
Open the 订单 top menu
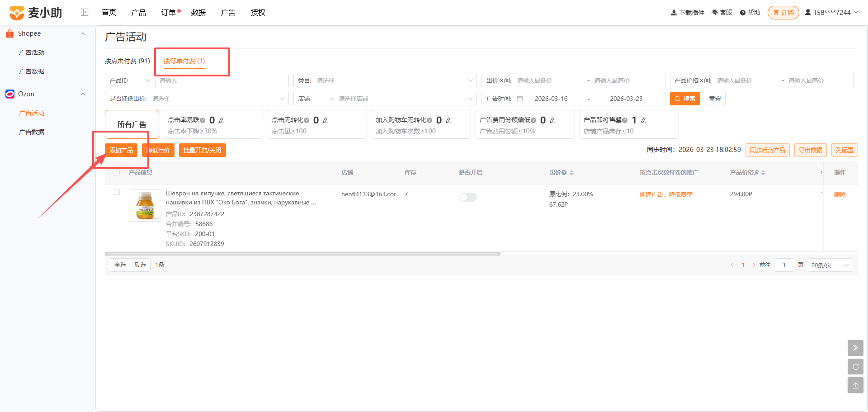tap(169, 13)
